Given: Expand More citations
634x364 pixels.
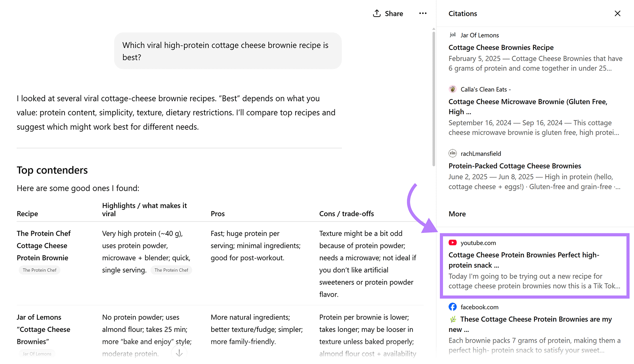Looking at the screenshot, I should [x=457, y=213].
